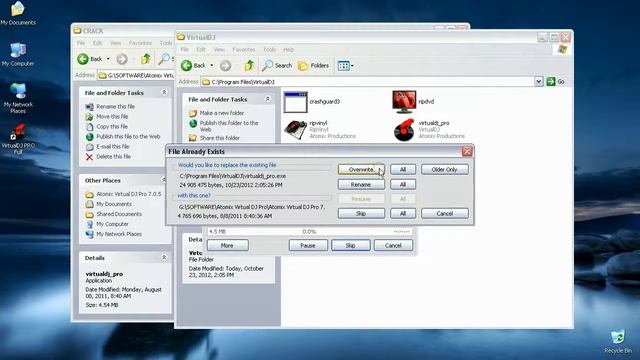Open Favorites menu in VirtualDJ window

pyautogui.click(x=244, y=49)
